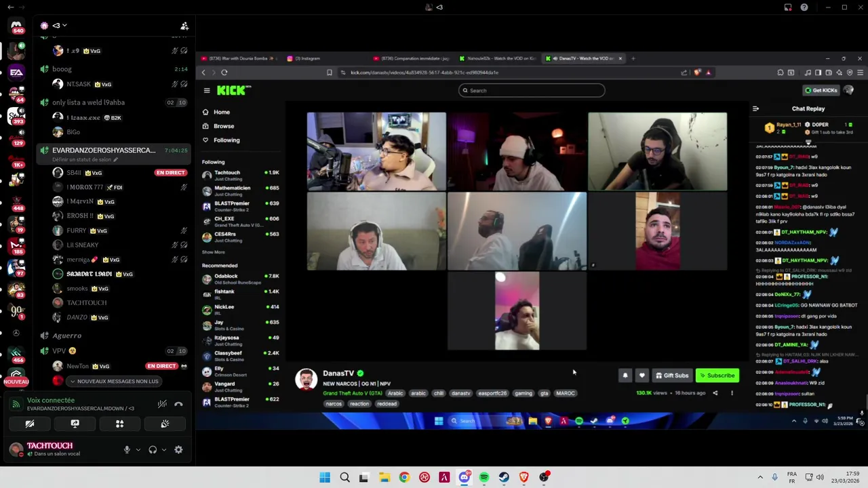The height and width of the screenshot is (488, 868).
Task: Open the server icon with 129 badge
Action: 16,137
